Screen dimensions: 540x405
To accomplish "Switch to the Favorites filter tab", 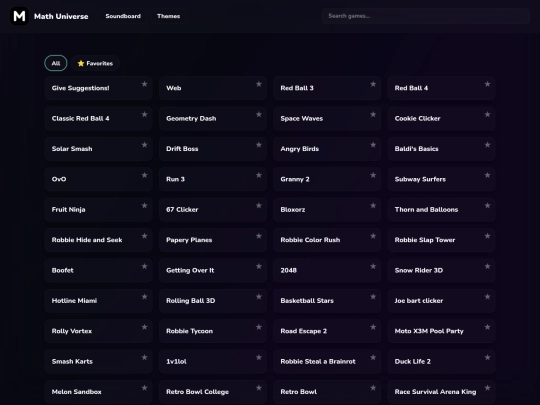I will (x=95, y=63).
